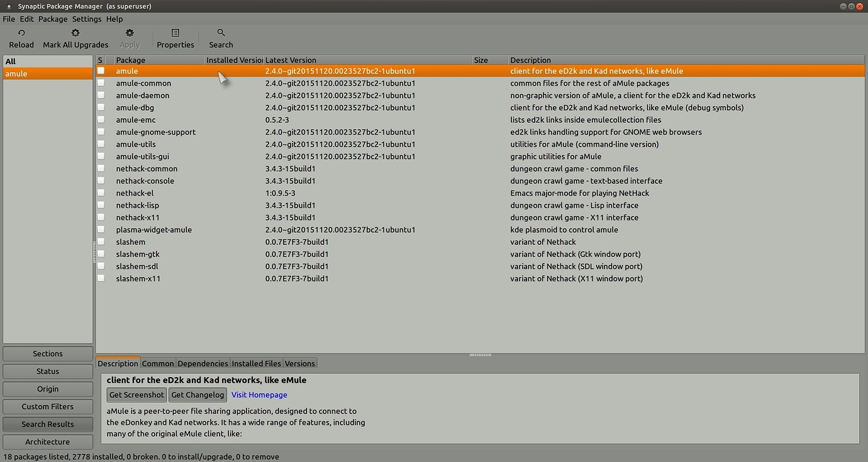The height and width of the screenshot is (462, 868).
Task: Follow the Visit Homepage link
Action: (x=259, y=395)
